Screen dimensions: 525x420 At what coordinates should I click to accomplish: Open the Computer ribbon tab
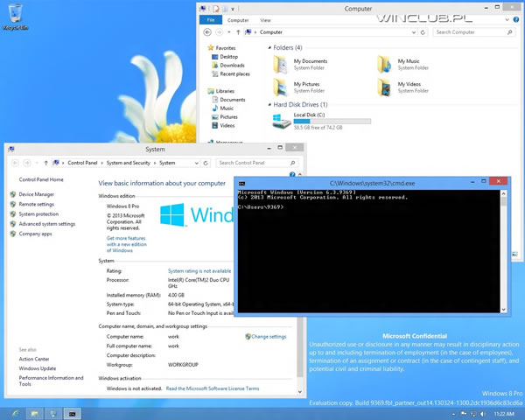pyautogui.click(x=238, y=20)
